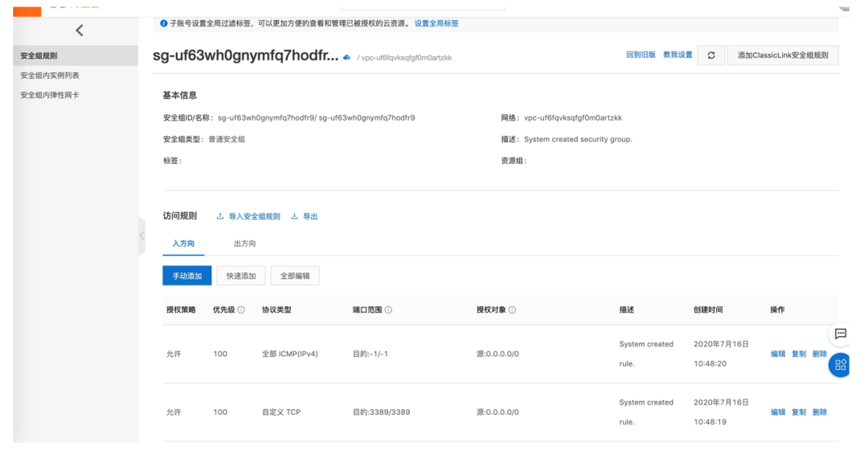Click the 目的:-1/-1 port range cell
This screenshot has width=868, height=451.
click(x=371, y=354)
